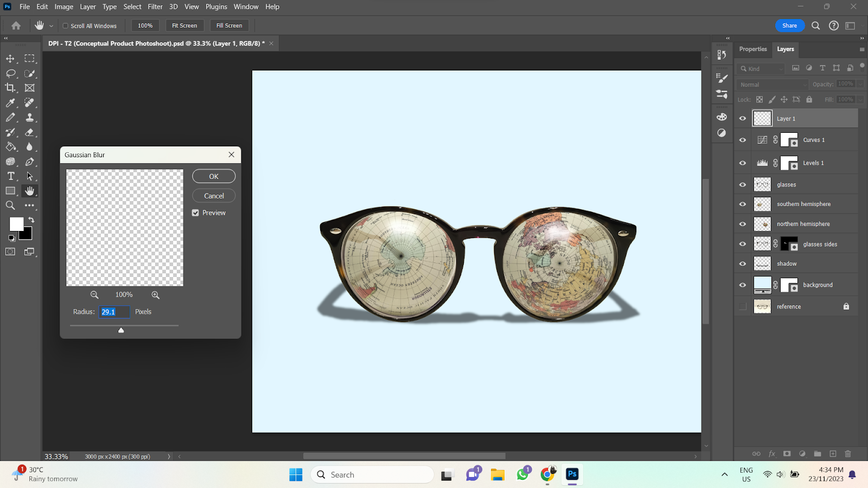Select the Horizontal Type tool
This screenshot has width=868, height=488.
[10, 176]
